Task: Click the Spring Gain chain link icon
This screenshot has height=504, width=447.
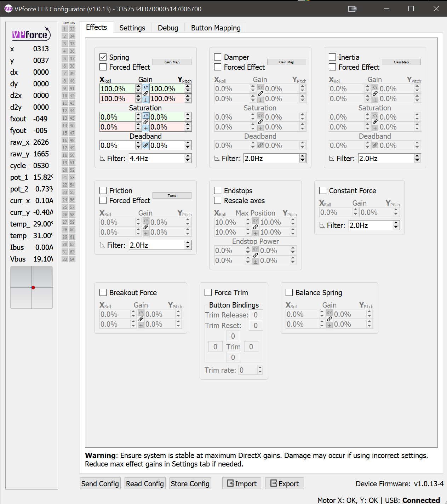Action: coord(146,93)
